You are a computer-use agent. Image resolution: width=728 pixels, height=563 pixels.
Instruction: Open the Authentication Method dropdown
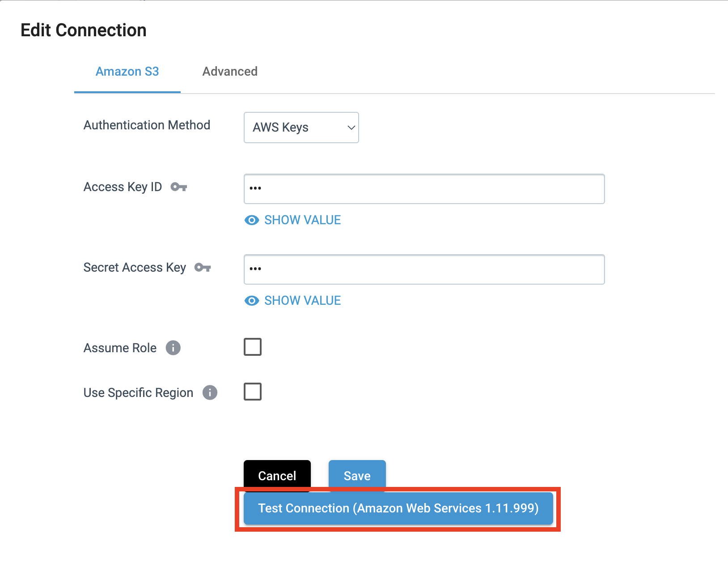click(301, 128)
